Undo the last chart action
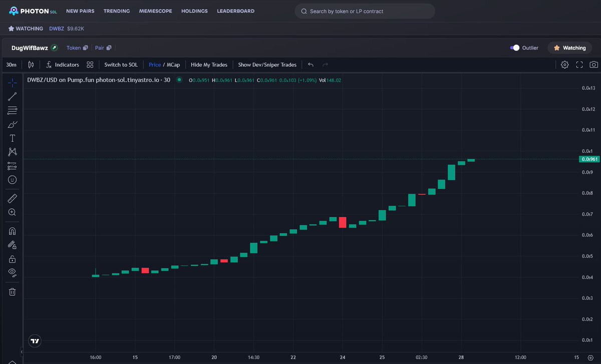Screen dimensions: 601x364 point(311,65)
